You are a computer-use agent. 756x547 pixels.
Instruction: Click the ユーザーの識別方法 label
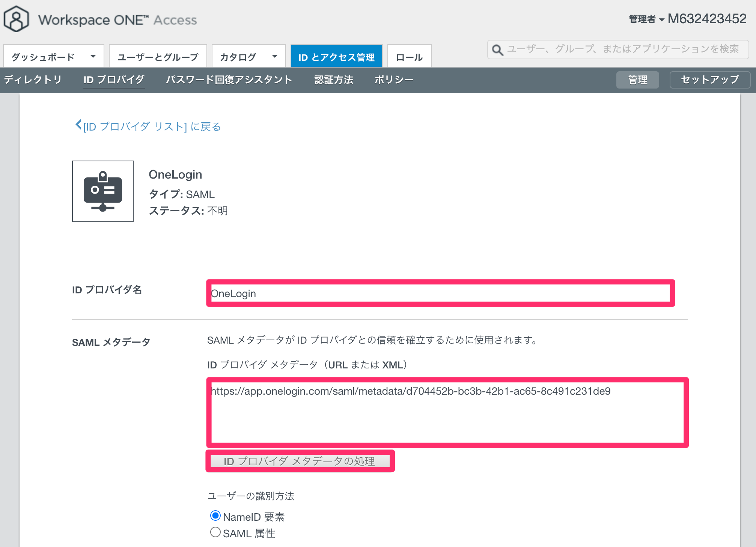251,496
